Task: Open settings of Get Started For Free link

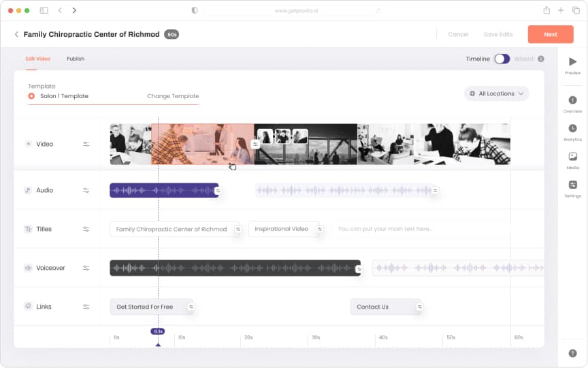Action: [191, 307]
